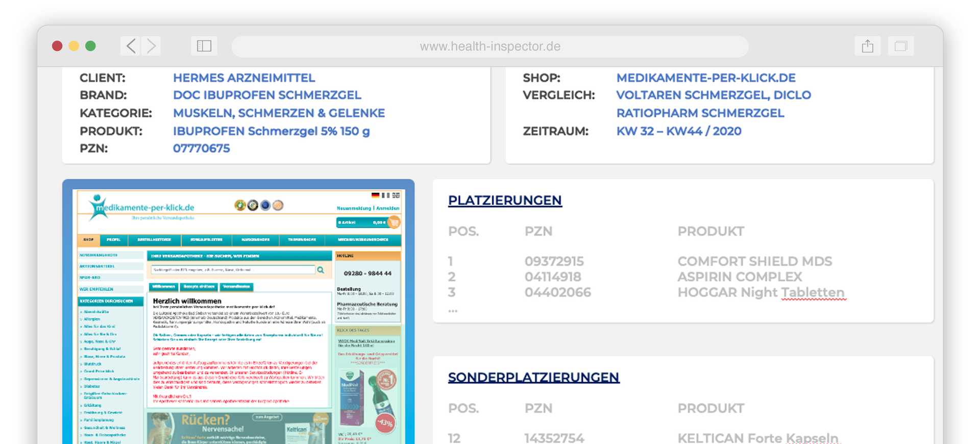Viewport: 980px width, 444px height.
Task: Select brand DOC IBUPROFEN SCHMERZGEL
Action: (x=267, y=95)
